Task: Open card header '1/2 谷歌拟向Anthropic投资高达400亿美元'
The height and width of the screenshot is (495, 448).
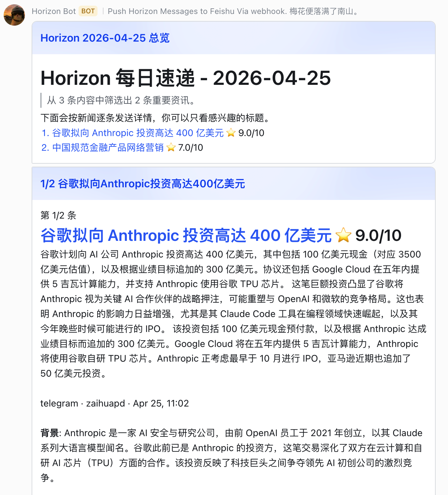Action: click(x=234, y=184)
